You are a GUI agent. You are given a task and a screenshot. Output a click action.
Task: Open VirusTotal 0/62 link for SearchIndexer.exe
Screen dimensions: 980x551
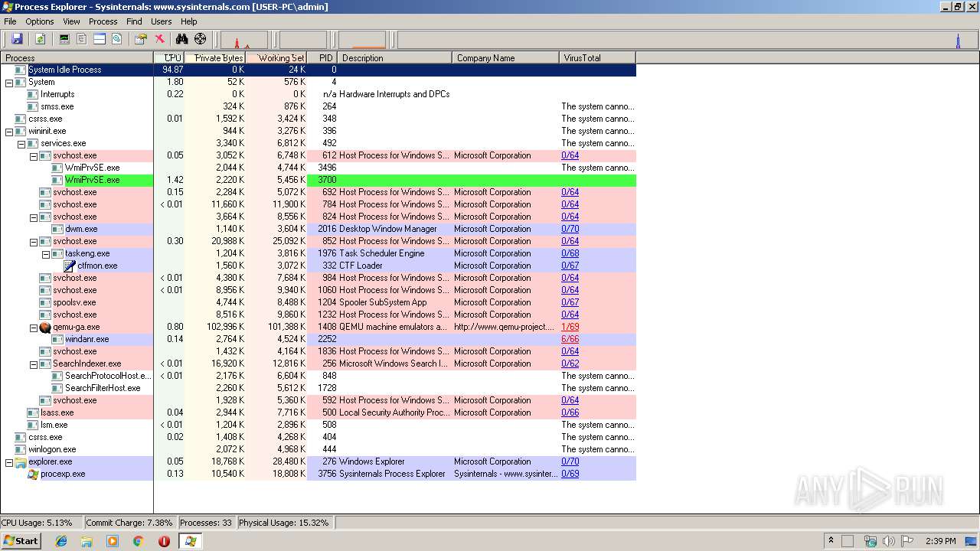coord(570,364)
